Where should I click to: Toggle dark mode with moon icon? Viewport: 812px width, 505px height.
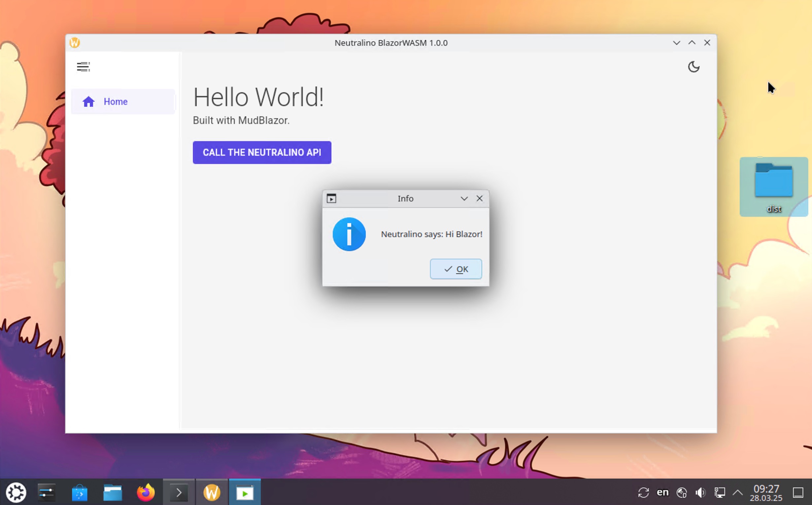click(x=694, y=67)
